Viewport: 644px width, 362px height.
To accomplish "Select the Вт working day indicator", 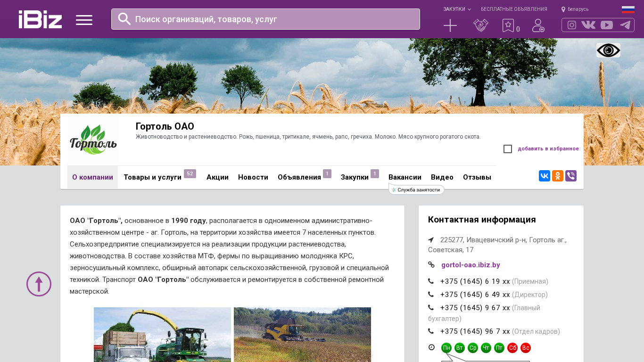I will click(x=460, y=348).
